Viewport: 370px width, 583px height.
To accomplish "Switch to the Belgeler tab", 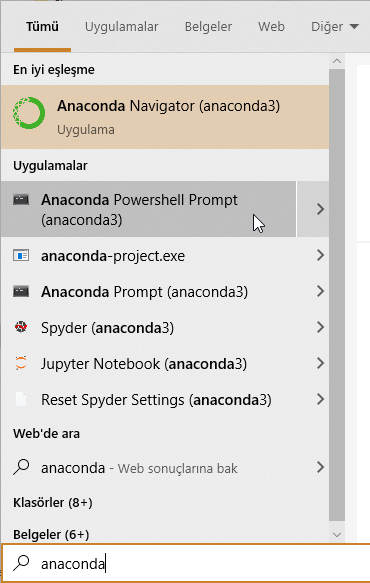I will pyautogui.click(x=208, y=27).
